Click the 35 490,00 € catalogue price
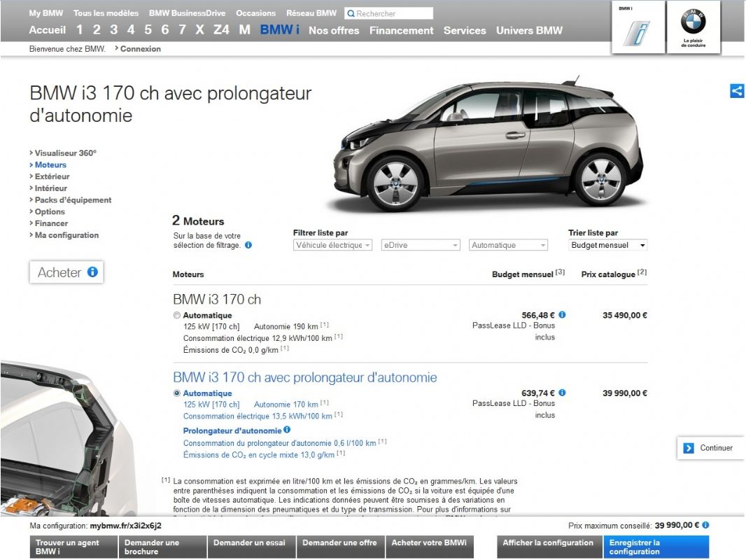 click(625, 315)
